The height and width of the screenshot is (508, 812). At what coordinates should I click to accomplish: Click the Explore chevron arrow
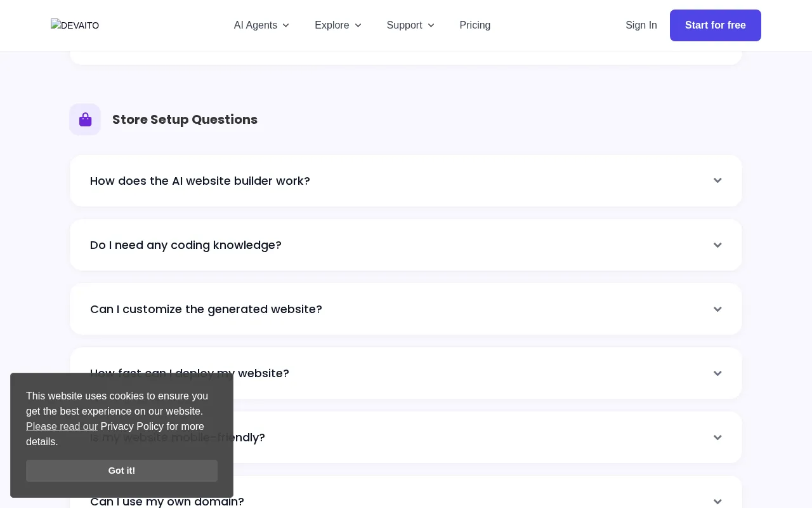(358, 25)
